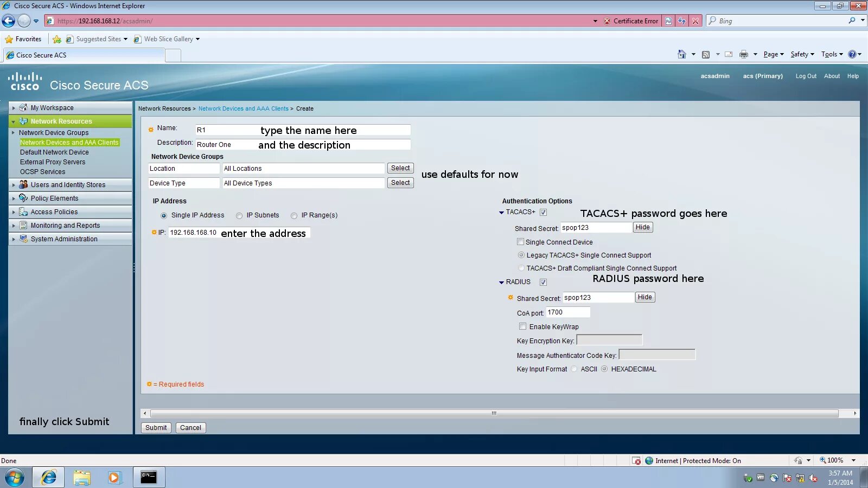
Task: Expand the Network Device Groups arrow
Action: pos(14,133)
